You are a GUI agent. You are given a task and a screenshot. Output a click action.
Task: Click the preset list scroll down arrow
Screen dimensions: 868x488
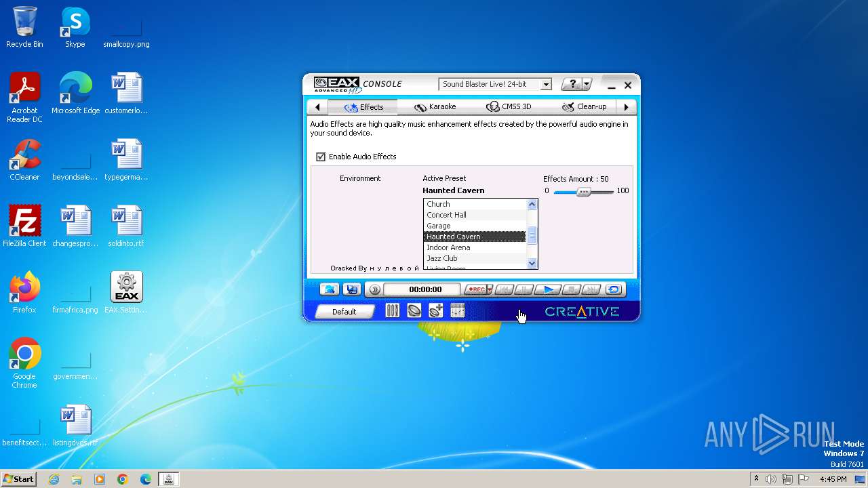tap(532, 263)
